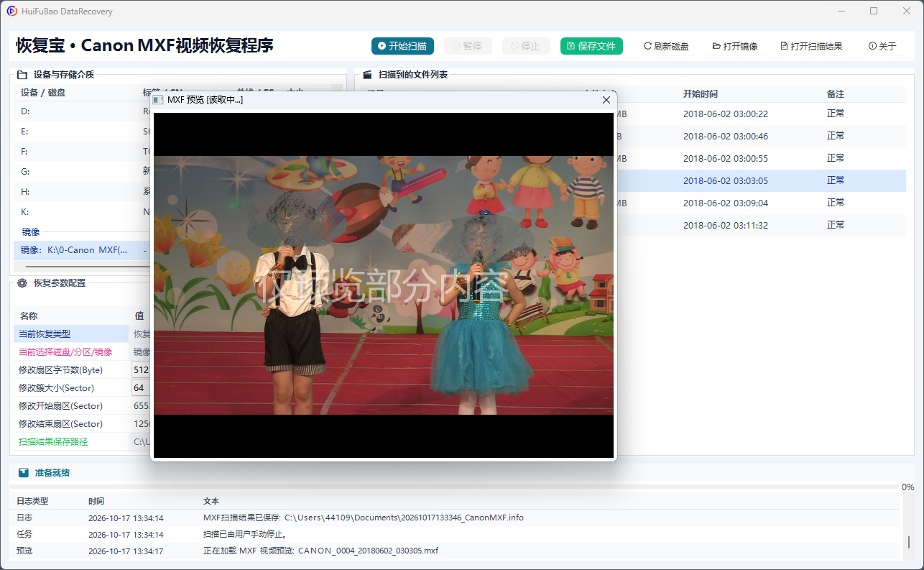This screenshot has width=924, height=570.
Task: Sort by the 开始时间 column header
Action: (x=701, y=94)
